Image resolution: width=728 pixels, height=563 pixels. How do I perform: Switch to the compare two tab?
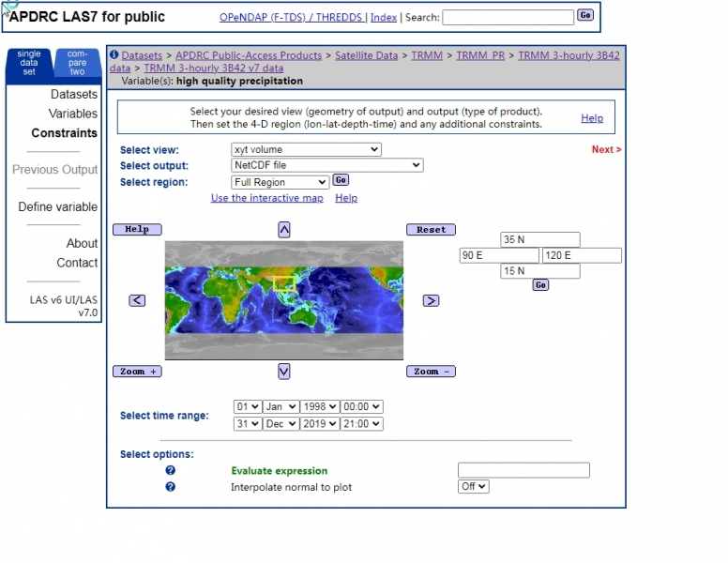point(77,63)
